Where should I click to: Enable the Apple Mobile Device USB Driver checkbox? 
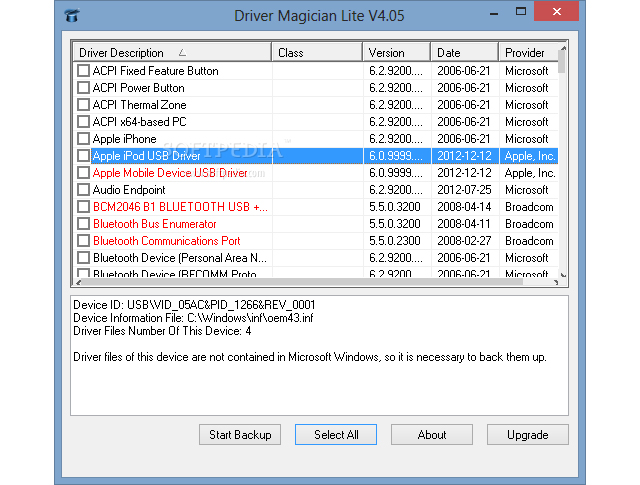click(x=83, y=173)
